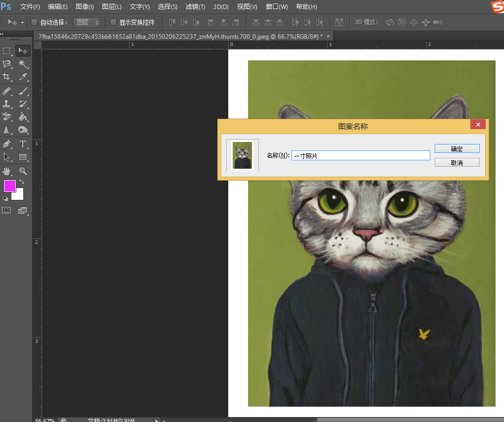This screenshot has width=504, height=422.
Task: Swap foreground and background colors
Action: click(22, 182)
